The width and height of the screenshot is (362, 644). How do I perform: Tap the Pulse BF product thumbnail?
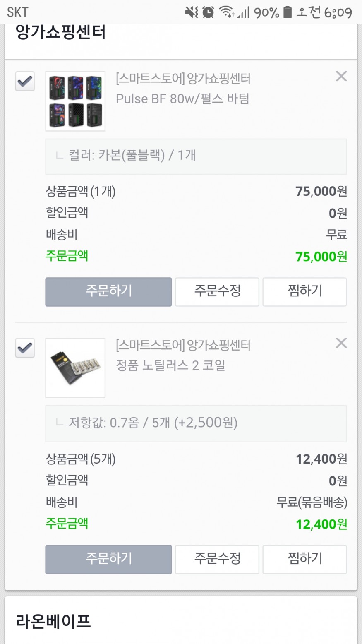pyautogui.click(x=75, y=101)
